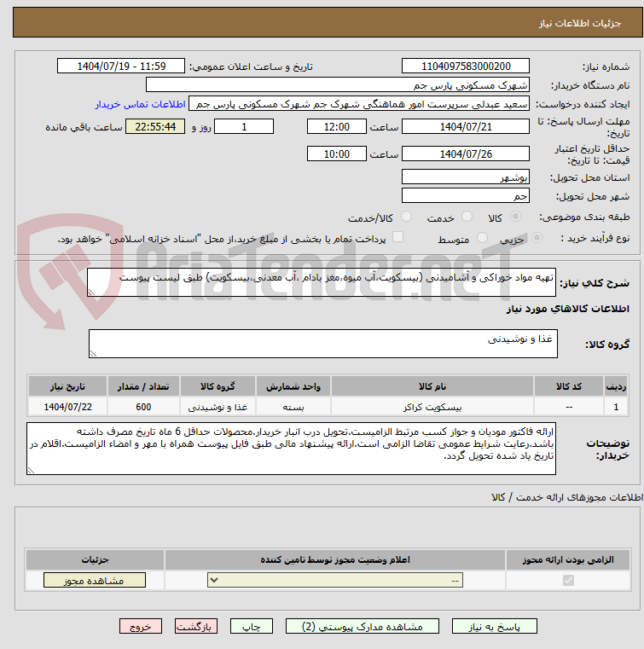Click the resize handle of description textarea
The image size is (644, 649).
pyautogui.click(x=92, y=293)
